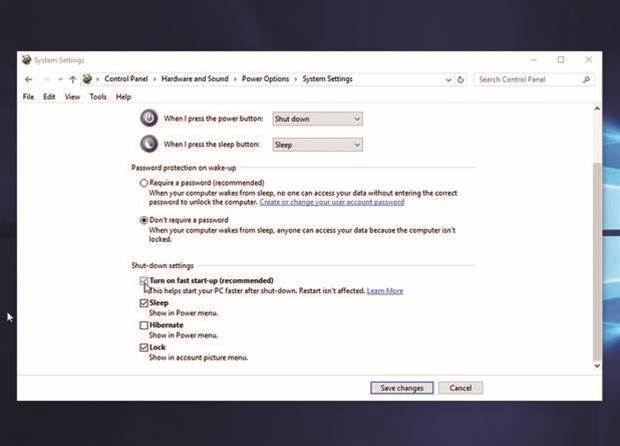Toggle the Sleep checkbox
Screen dimensions: 620x446
(x=144, y=303)
